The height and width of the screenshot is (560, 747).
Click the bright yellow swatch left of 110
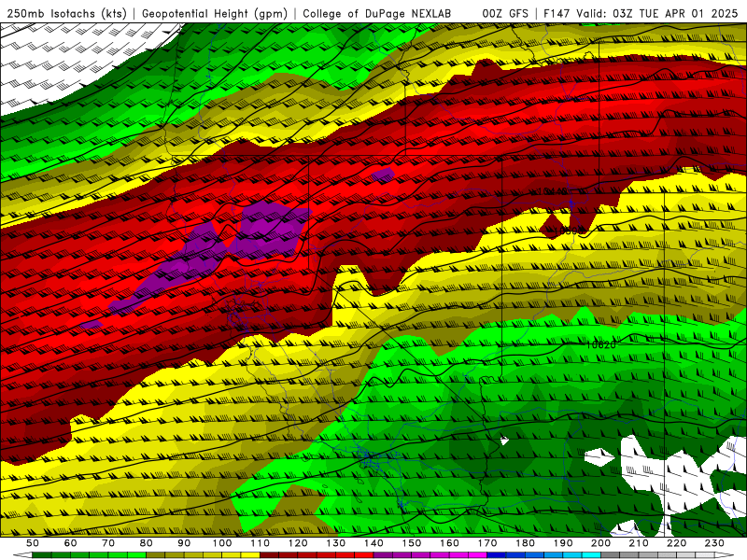(250, 555)
